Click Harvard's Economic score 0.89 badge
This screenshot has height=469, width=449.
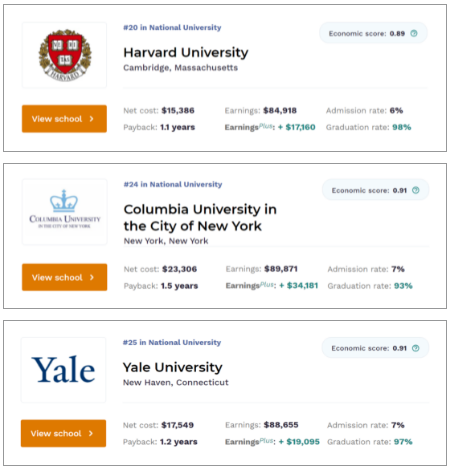(x=373, y=33)
